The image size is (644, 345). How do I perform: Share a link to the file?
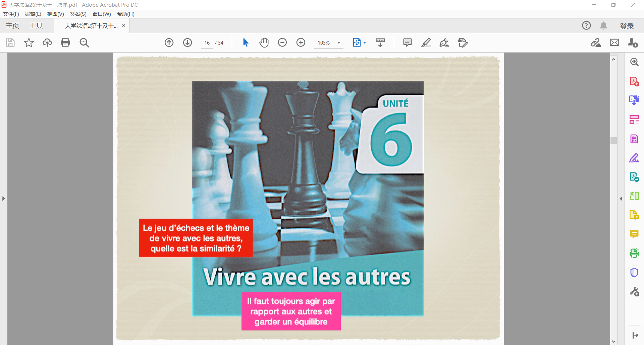click(596, 43)
